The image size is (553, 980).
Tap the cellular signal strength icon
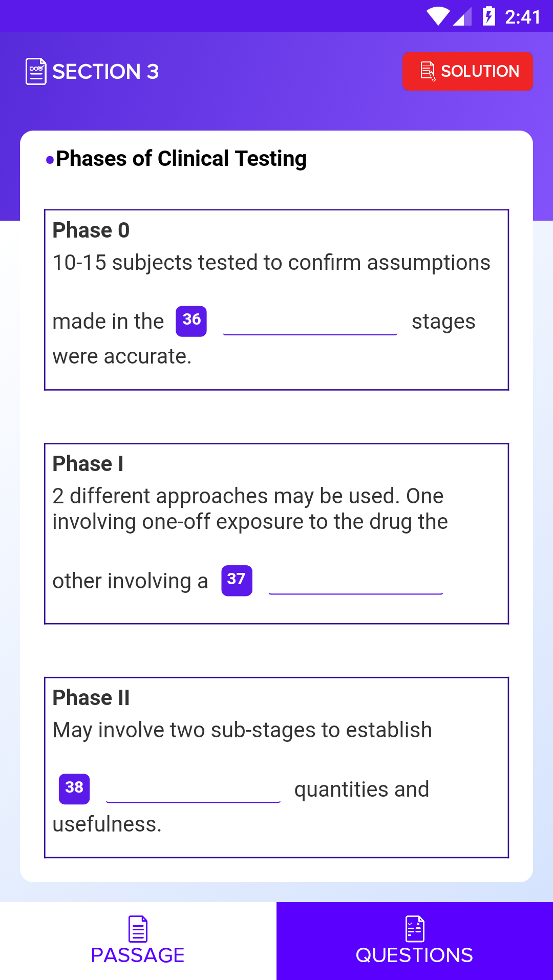click(x=462, y=16)
